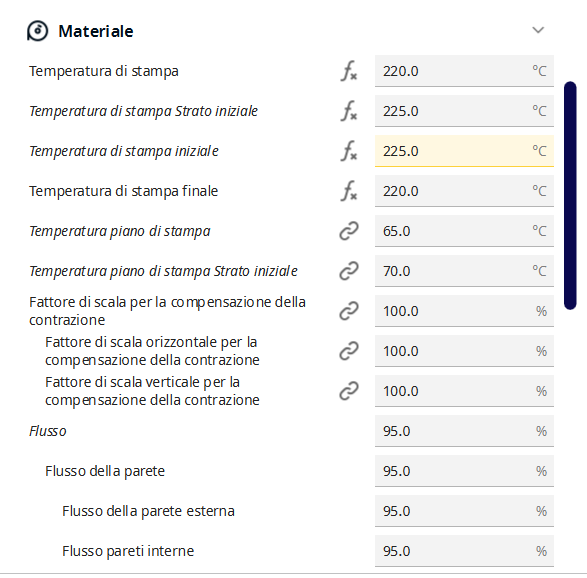The width and height of the screenshot is (587, 578).
Task: Click link icon for Fattore di scala compensazione
Action: (349, 311)
